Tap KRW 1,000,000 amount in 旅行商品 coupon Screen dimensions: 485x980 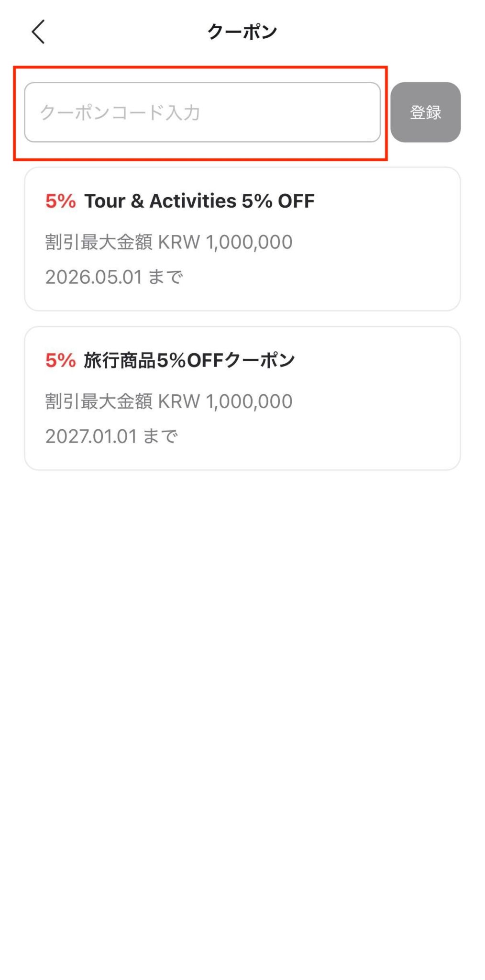[225, 401]
